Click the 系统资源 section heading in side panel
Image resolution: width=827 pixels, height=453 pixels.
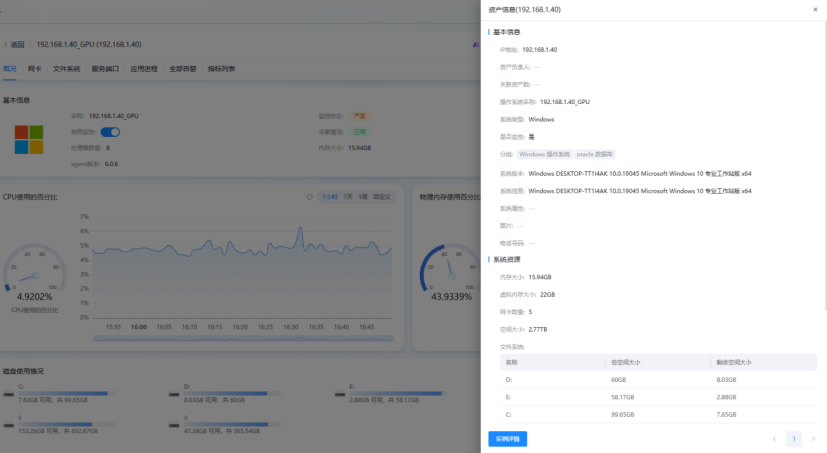506,259
